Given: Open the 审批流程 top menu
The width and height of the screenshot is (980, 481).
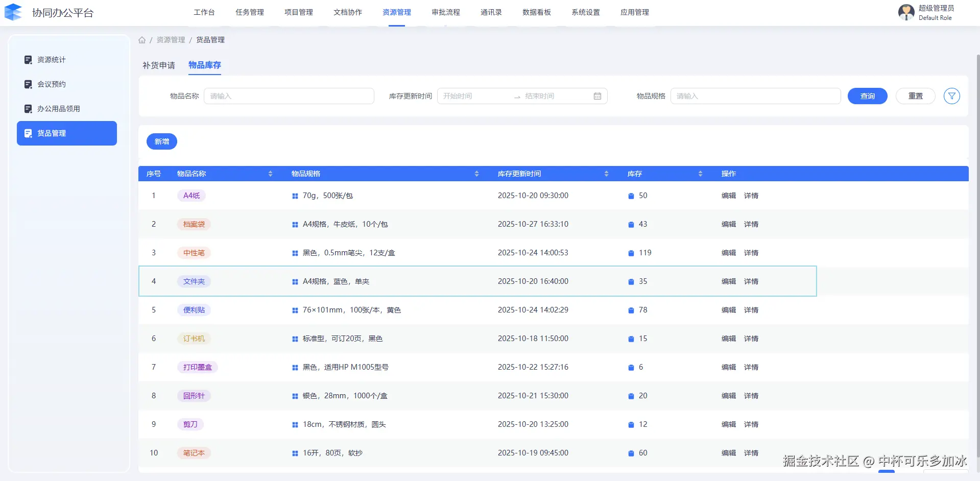Looking at the screenshot, I should [445, 12].
